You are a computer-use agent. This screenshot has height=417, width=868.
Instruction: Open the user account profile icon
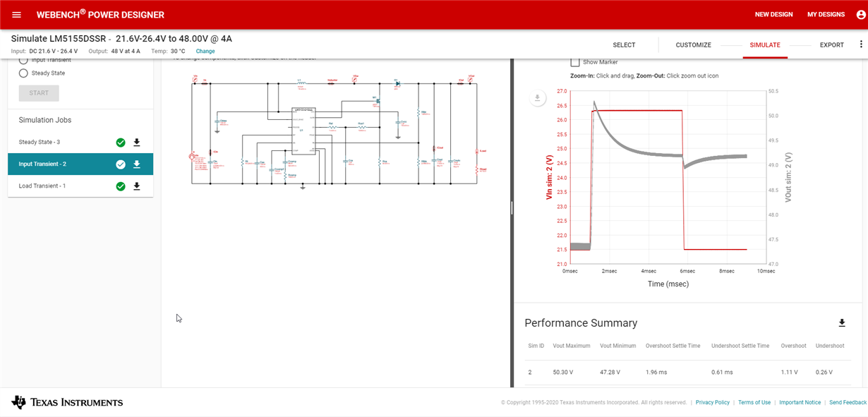(x=860, y=14)
